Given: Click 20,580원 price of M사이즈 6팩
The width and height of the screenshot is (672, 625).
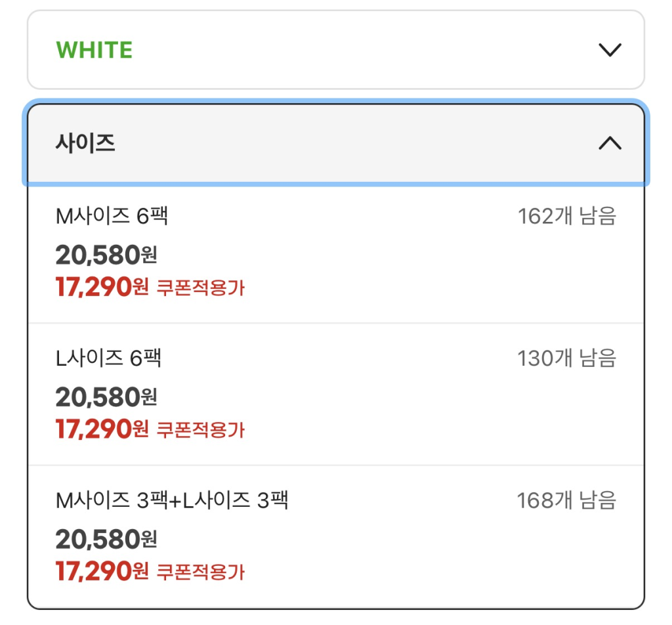Looking at the screenshot, I should coord(106,255).
